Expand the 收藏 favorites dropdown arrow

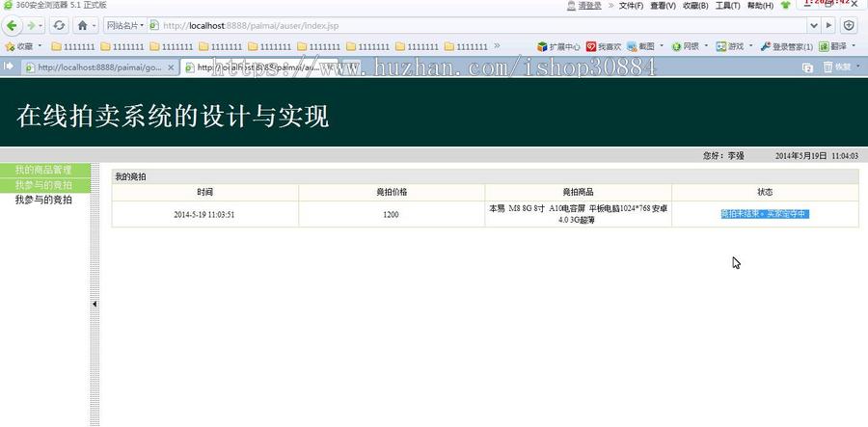point(40,46)
